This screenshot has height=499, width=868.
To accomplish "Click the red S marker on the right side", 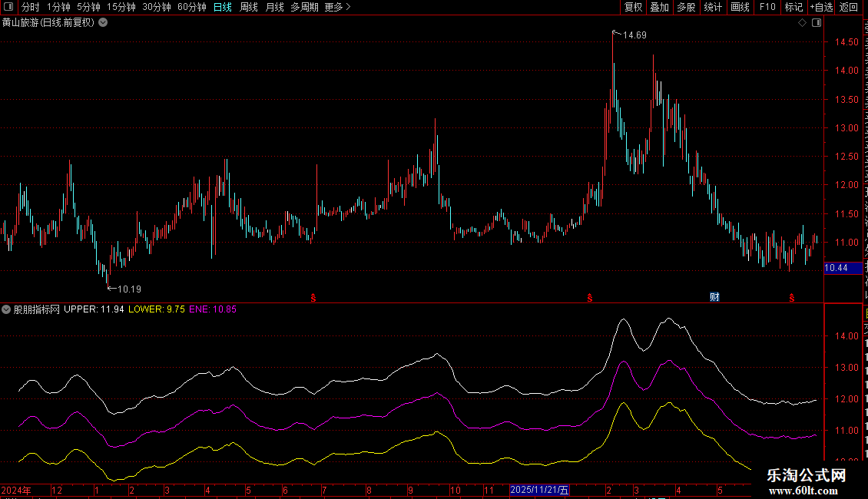I will (x=792, y=298).
